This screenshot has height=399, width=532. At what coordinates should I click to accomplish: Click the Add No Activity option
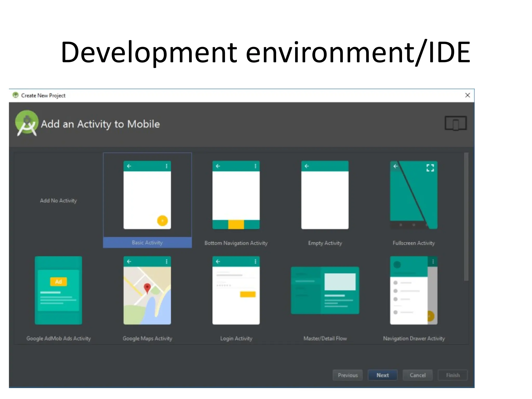pyautogui.click(x=58, y=201)
